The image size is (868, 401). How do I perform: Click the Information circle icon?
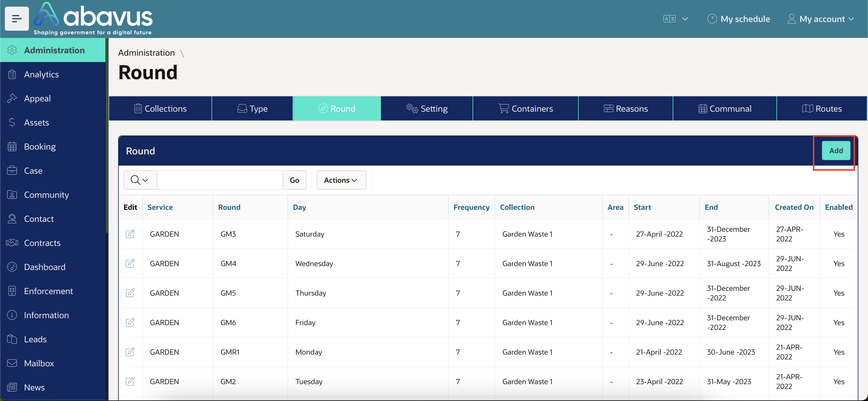[12, 315]
